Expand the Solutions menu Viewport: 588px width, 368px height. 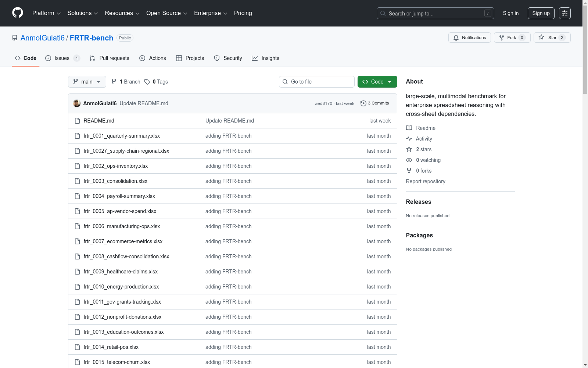point(83,13)
